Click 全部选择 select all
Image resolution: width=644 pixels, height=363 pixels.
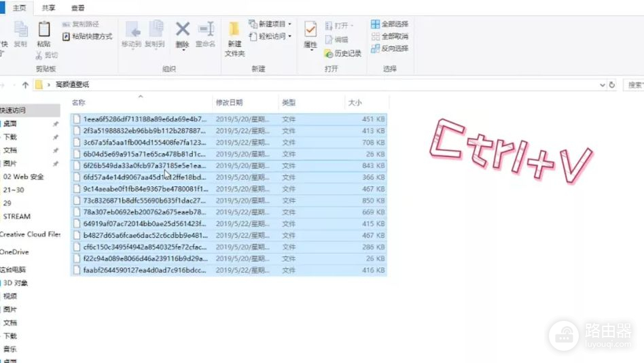pyautogui.click(x=389, y=24)
